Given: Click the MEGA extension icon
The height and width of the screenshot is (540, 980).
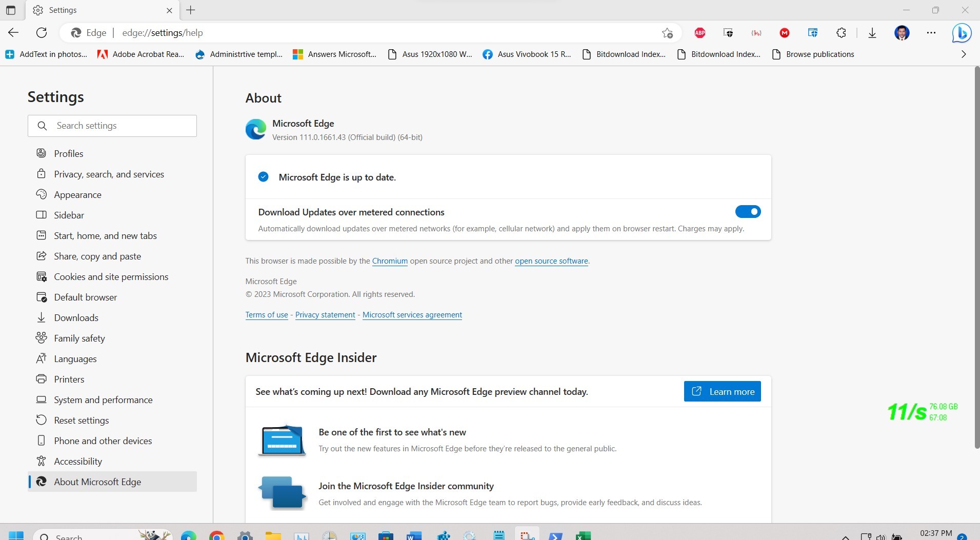Looking at the screenshot, I should click(x=784, y=33).
